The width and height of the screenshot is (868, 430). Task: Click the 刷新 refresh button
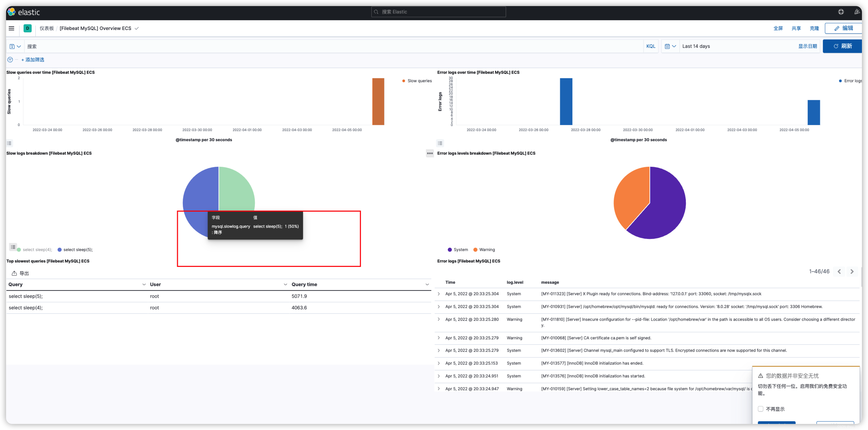(x=842, y=46)
